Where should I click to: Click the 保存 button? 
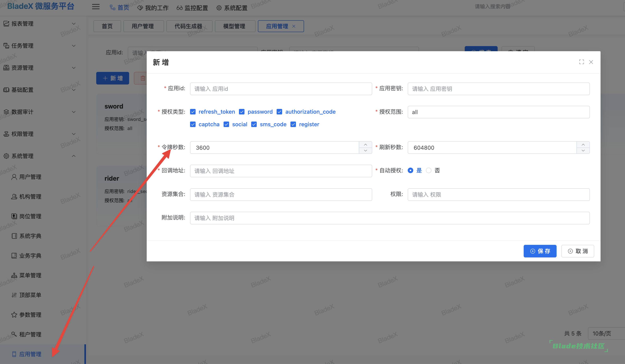(540, 251)
